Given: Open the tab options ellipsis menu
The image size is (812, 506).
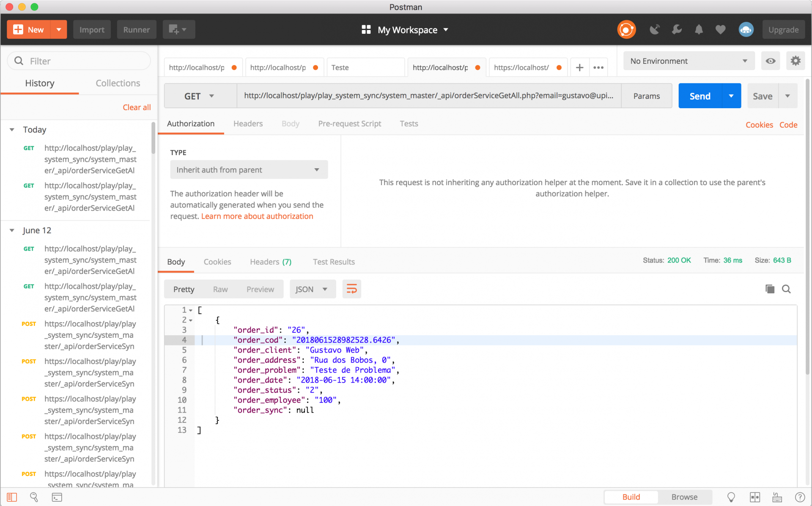Looking at the screenshot, I should coord(598,68).
